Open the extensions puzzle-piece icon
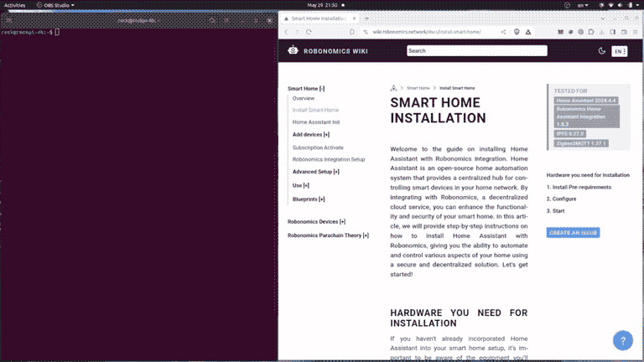644x362 pixels. [591, 32]
